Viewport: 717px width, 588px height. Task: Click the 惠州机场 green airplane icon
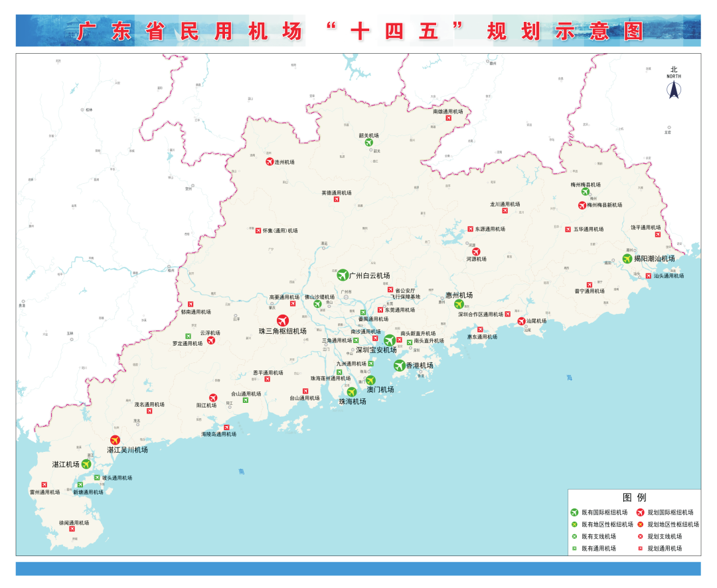point(458,304)
